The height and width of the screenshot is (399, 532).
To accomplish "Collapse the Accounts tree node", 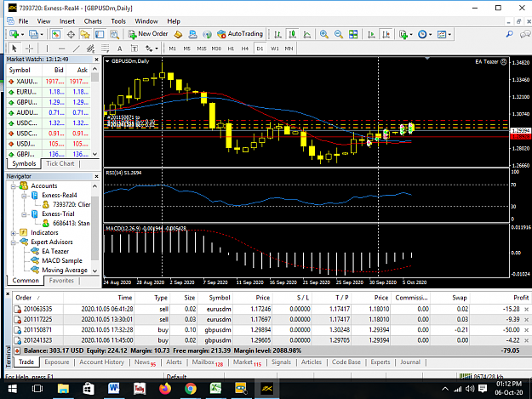I will [x=14, y=186].
